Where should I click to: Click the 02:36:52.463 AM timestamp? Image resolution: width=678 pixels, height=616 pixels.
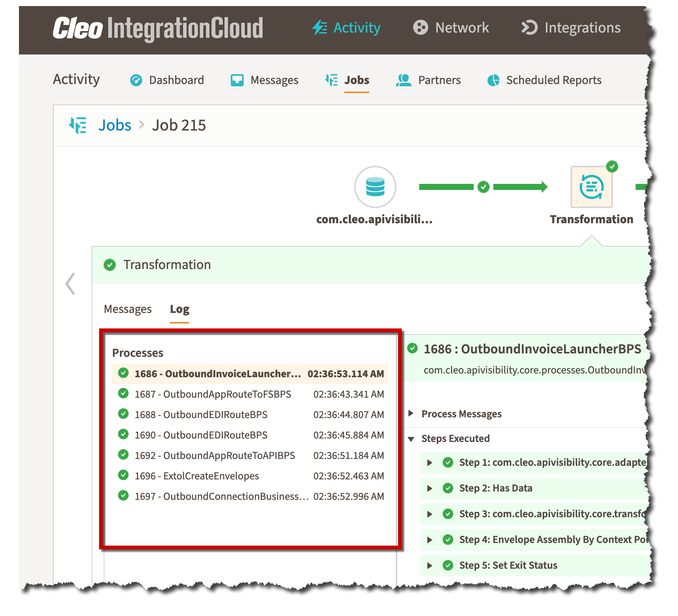coord(349,476)
